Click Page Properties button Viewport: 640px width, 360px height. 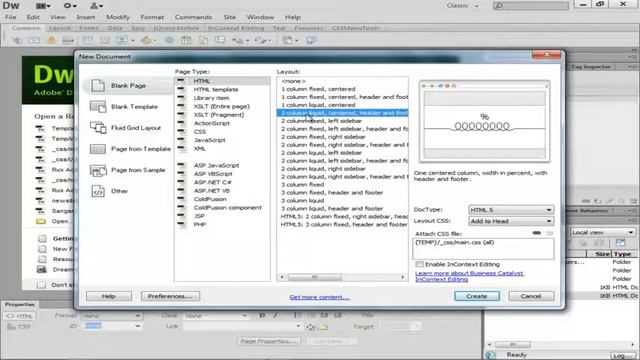268,341
